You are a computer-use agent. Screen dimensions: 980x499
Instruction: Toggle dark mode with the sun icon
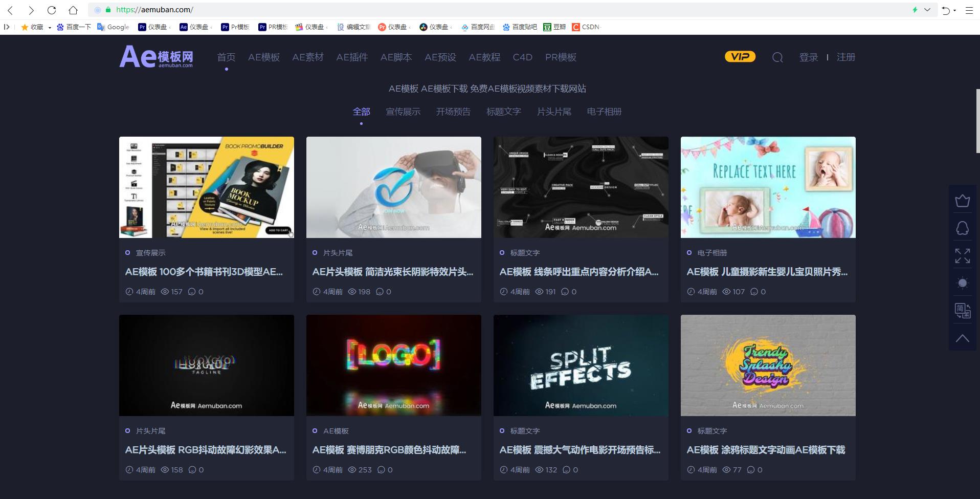[x=962, y=283]
